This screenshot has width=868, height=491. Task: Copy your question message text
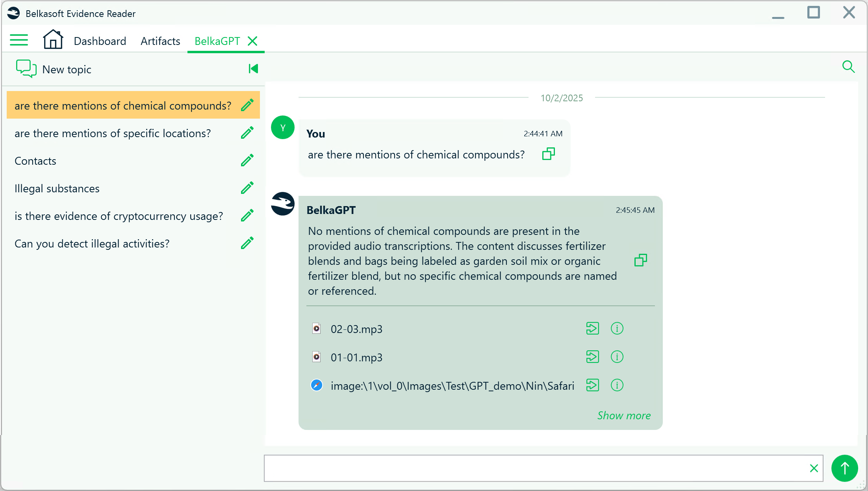pos(548,154)
